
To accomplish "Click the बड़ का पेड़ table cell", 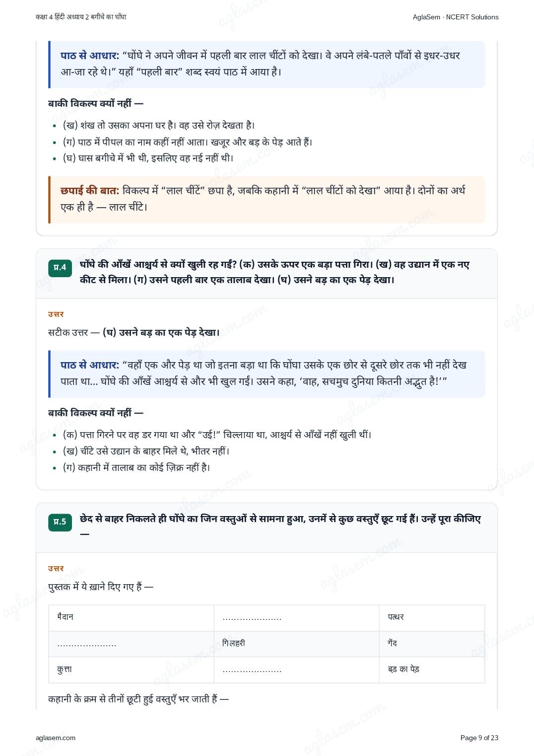I will (x=432, y=670).
